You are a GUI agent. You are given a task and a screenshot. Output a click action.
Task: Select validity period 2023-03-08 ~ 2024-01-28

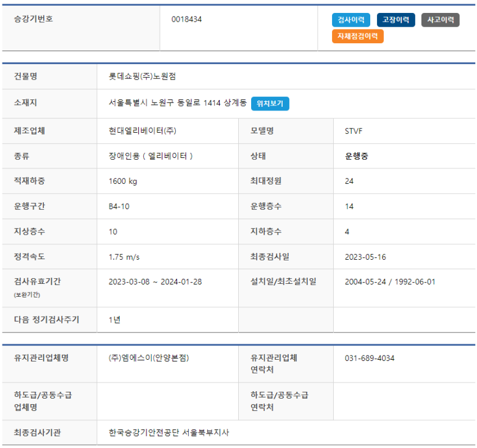point(155,282)
